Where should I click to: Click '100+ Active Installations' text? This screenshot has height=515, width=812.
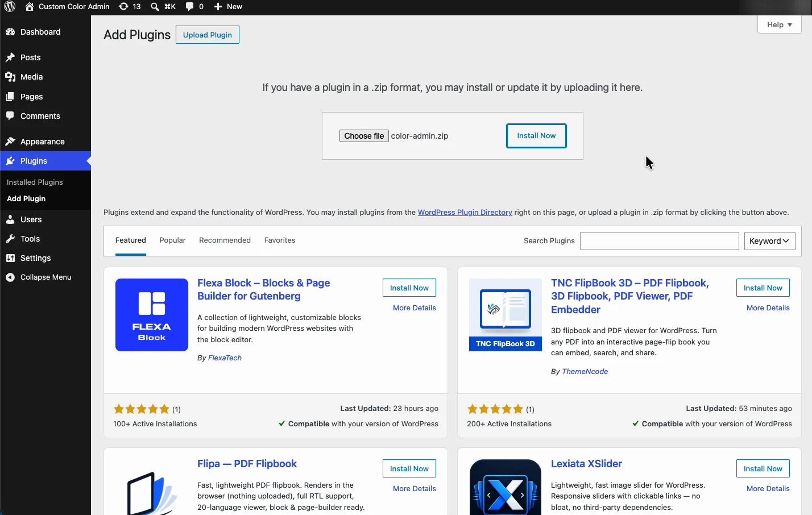click(x=155, y=424)
